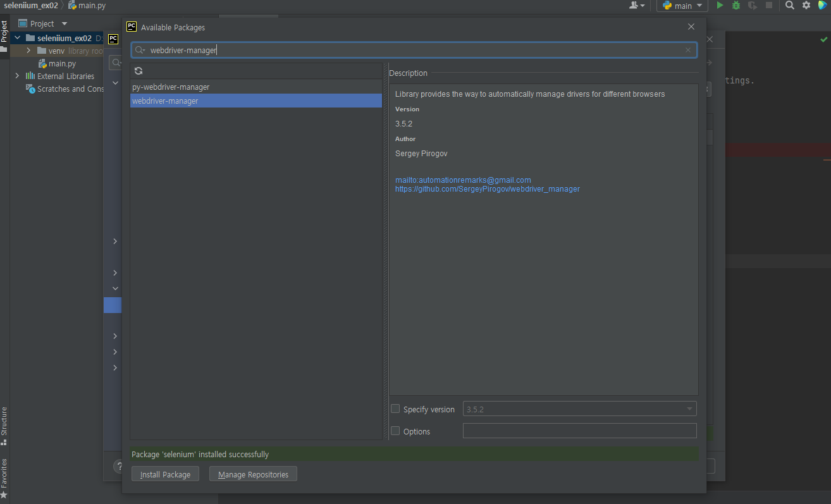Click the Options text input field
This screenshot has width=831, height=504.
(x=580, y=431)
